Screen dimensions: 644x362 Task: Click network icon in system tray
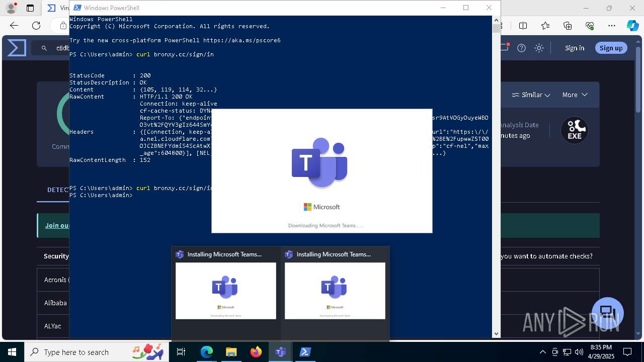coord(567,352)
